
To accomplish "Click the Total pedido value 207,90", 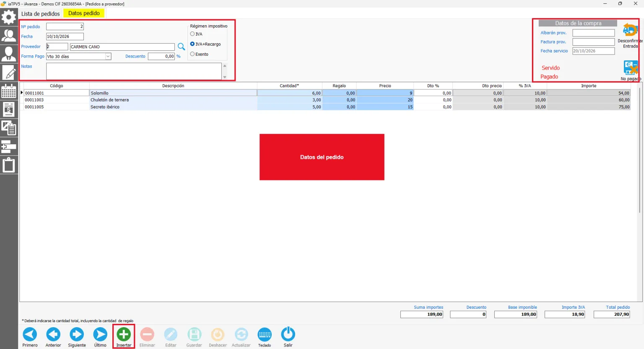I will [612, 315].
